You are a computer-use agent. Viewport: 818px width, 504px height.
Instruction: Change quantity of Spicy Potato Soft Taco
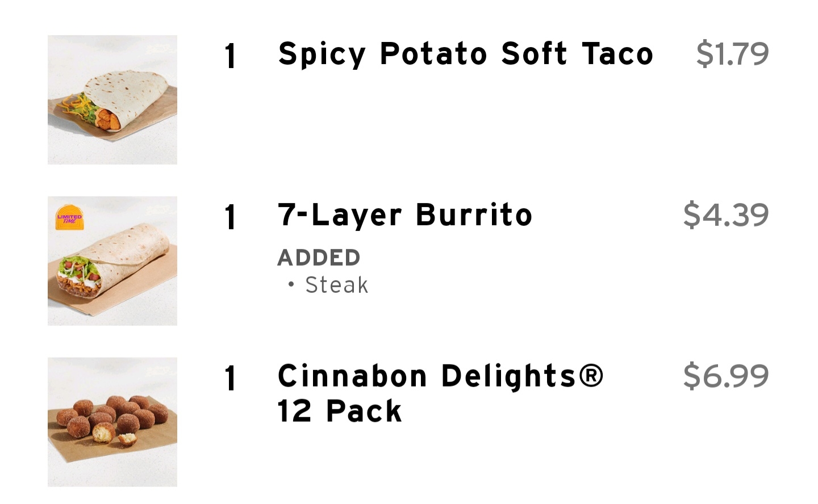pyautogui.click(x=230, y=56)
